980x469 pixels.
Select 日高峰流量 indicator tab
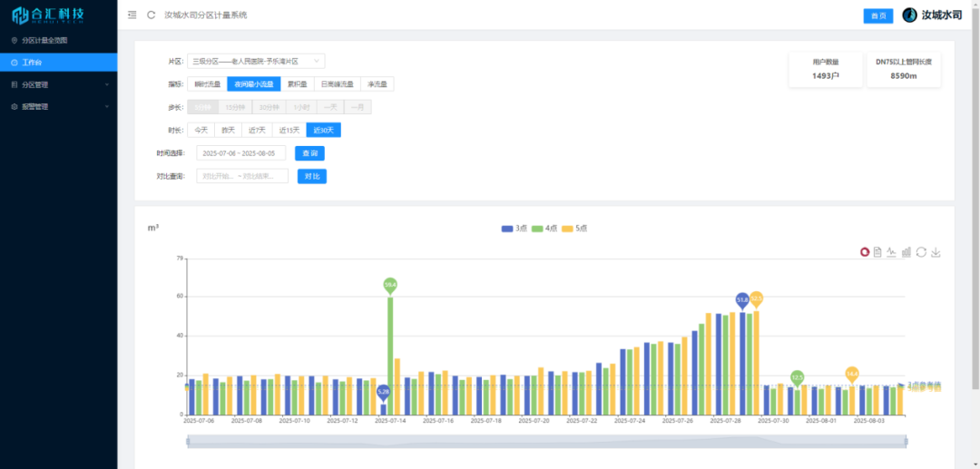(x=336, y=84)
